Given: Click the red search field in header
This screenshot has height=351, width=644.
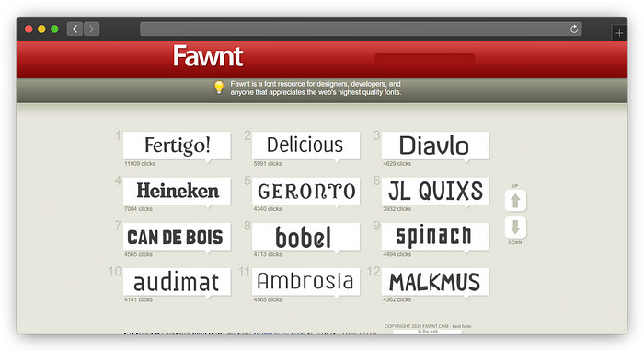Looking at the screenshot, I should pyautogui.click(x=425, y=59).
